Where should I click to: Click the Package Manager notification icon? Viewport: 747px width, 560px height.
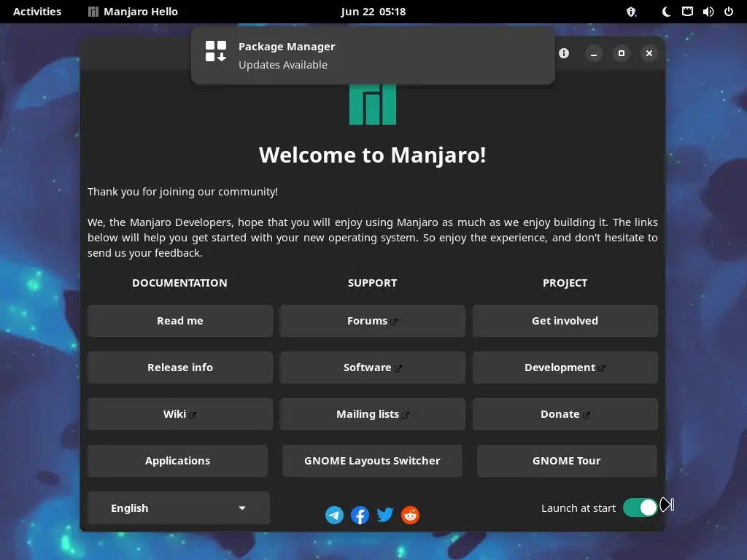tap(216, 52)
